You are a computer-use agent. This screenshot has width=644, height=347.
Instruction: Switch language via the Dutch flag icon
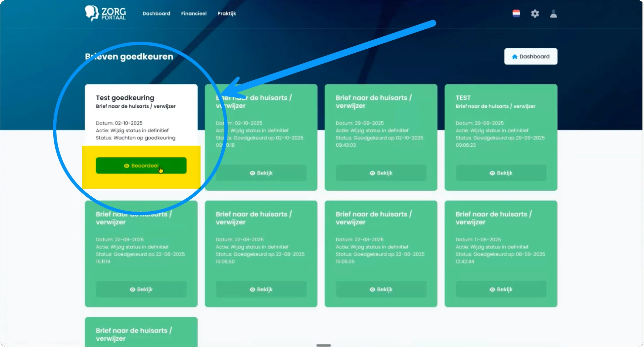coord(516,14)
